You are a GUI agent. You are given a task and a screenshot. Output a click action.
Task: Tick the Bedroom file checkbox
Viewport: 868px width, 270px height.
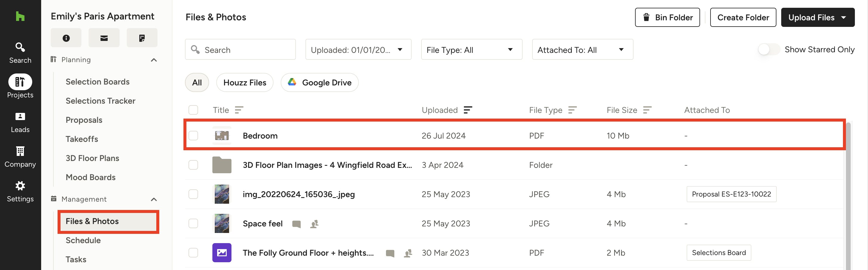click(x=193, y=136)
